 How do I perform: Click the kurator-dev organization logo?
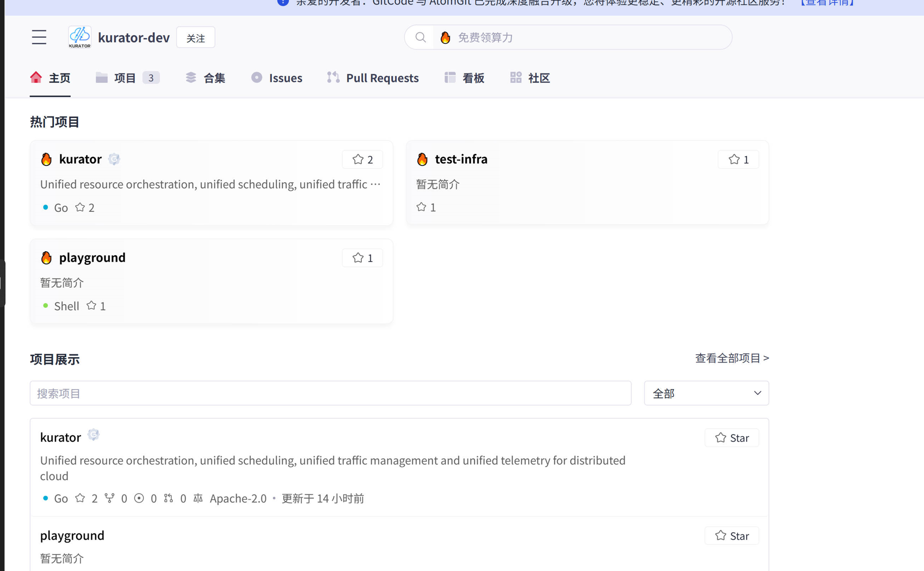(79, 36)
